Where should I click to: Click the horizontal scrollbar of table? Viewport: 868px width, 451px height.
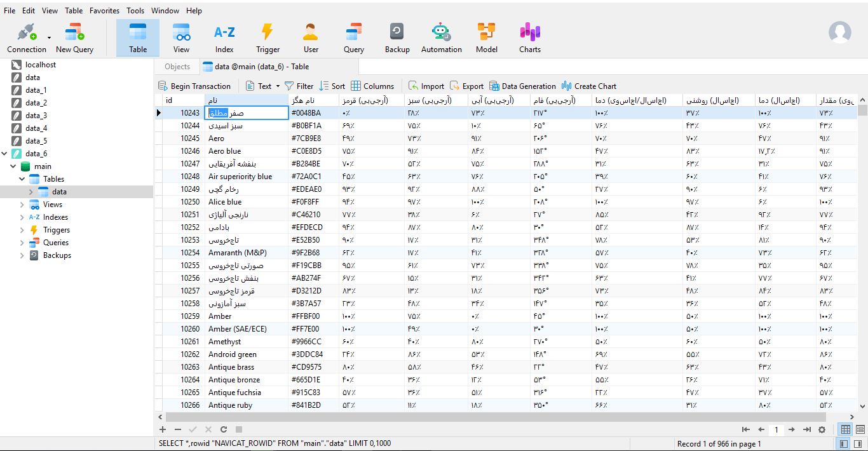click(496, 417)
